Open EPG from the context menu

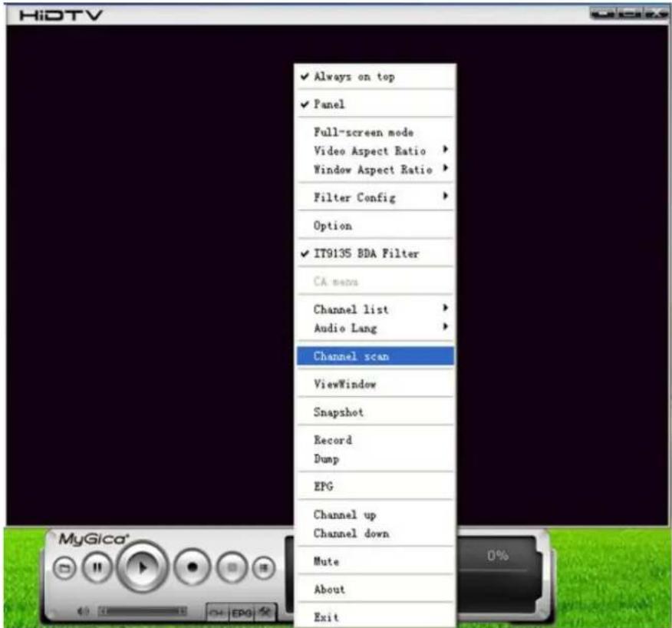click(375, 487)
